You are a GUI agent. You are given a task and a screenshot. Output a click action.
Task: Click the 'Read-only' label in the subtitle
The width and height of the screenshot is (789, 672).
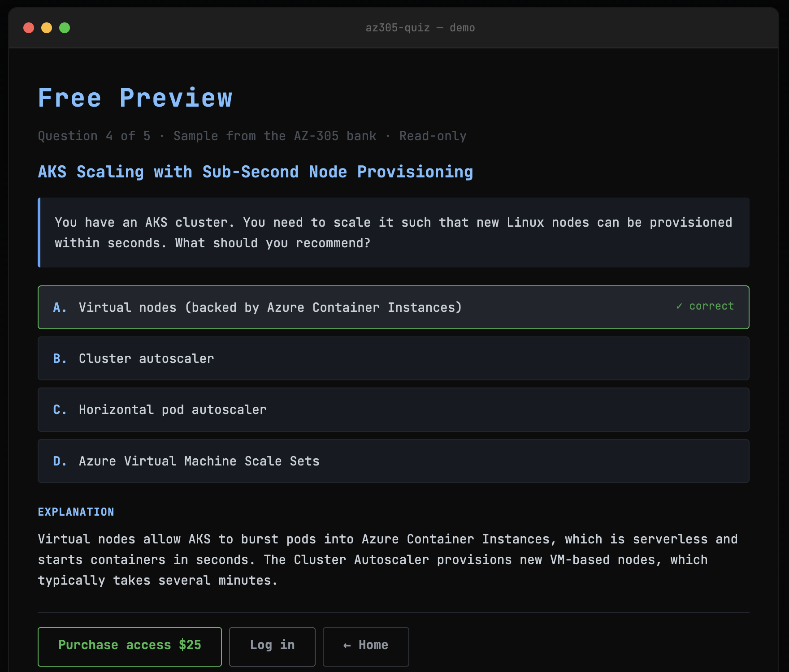point(433,136)
